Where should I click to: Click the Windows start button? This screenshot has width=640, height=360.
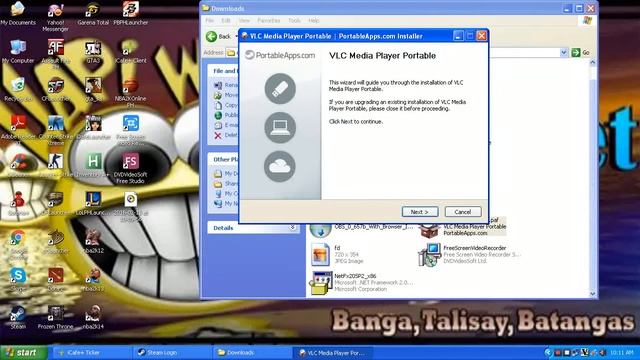coord(24,353)
